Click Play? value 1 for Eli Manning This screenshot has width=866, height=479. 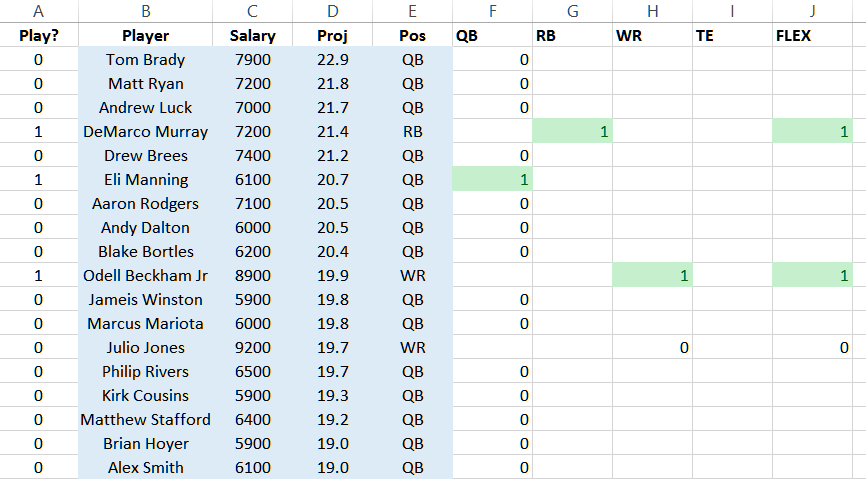tap(39, 180)
